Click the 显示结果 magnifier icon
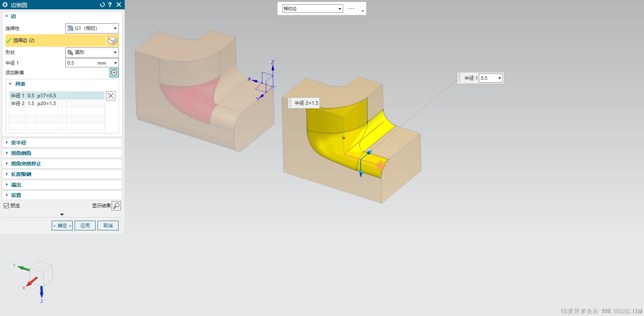 coord(116,206)
